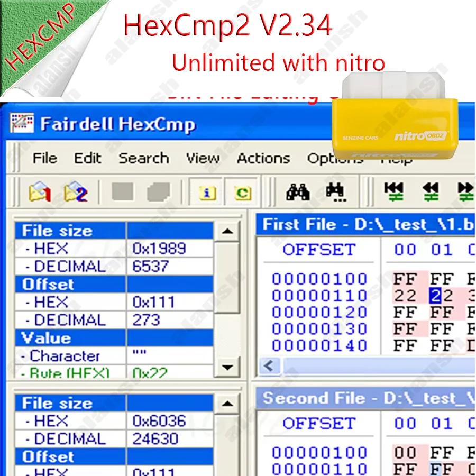Expand the Edit menu
476x476 pixels.
[x=87, y=158]
